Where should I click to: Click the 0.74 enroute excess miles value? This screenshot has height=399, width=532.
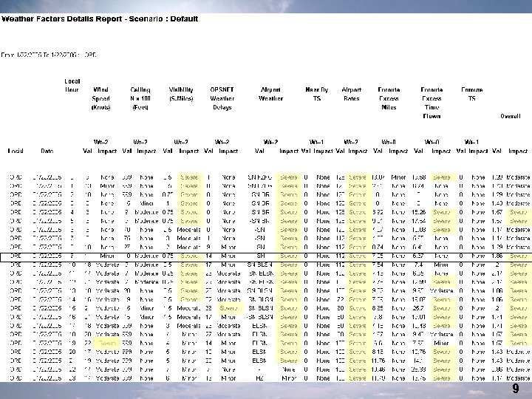[x=378, y=247]
